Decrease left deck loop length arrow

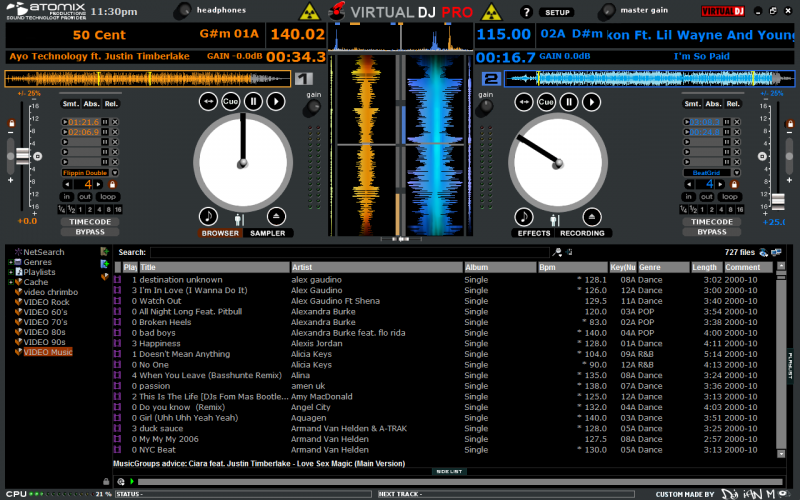point(67,184)
